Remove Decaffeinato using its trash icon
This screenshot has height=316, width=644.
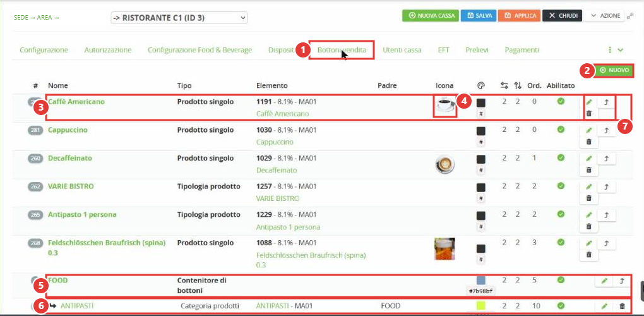tap(589, 169)
